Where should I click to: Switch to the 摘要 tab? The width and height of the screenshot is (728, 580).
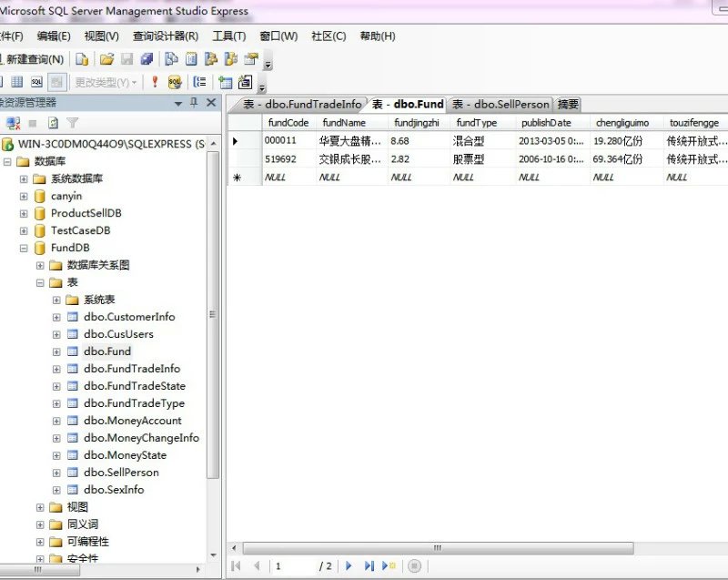point(568,104)
